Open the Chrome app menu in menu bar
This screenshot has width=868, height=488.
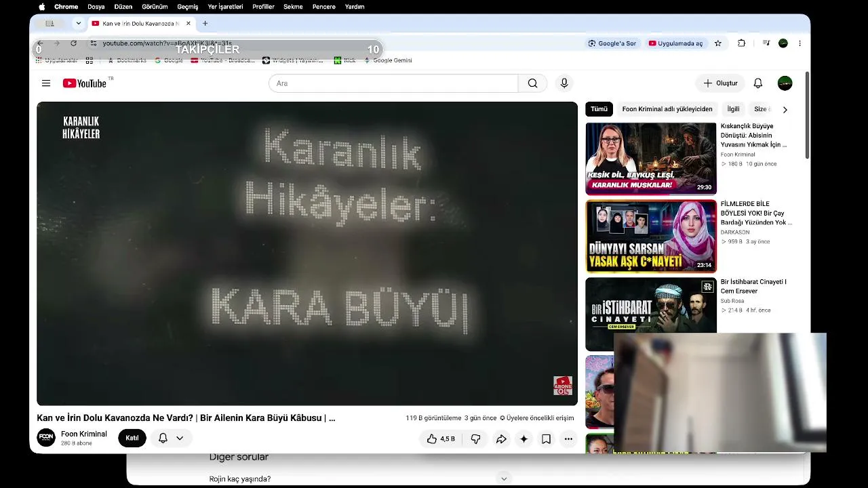66,7
